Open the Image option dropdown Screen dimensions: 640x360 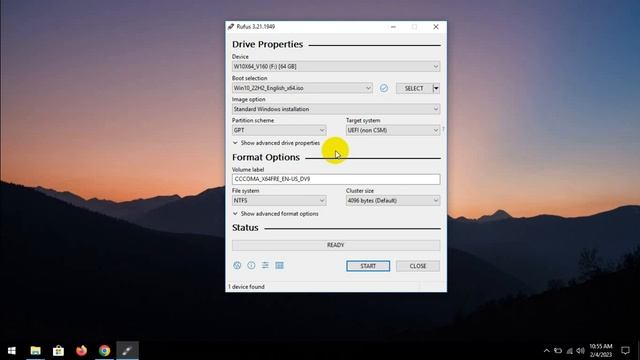coord(336,109)
